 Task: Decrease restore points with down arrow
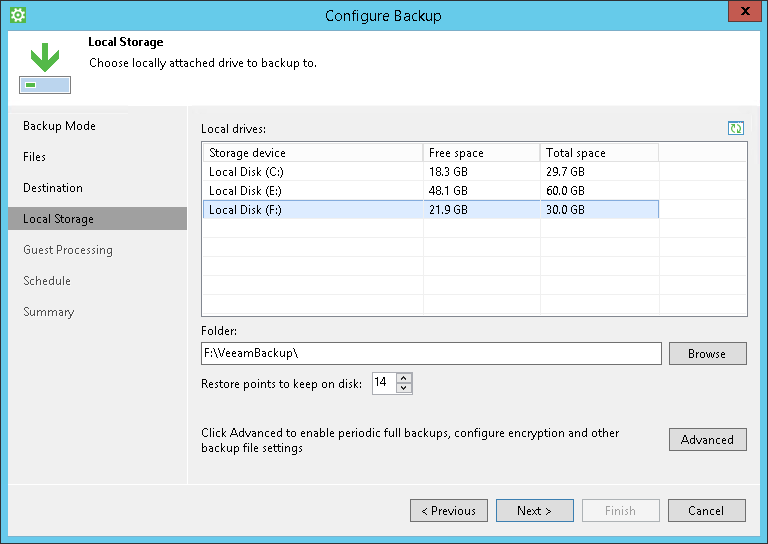tap(404, 388)
